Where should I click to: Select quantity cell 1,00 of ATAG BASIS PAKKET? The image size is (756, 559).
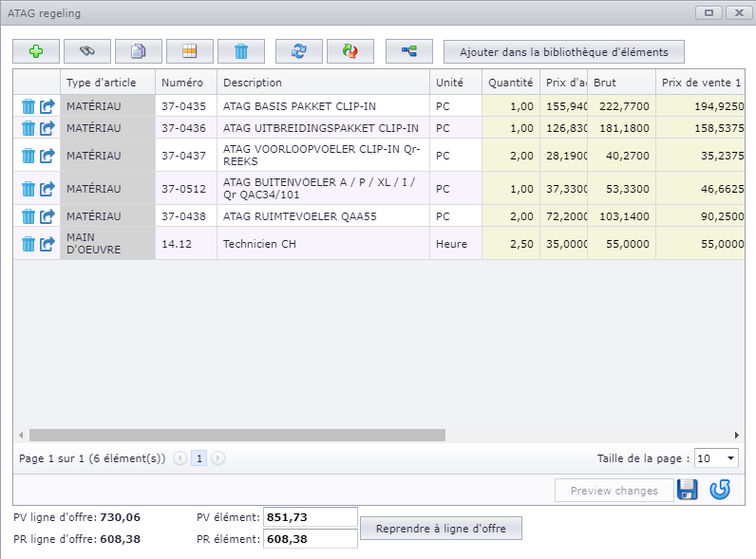(511, 106)
